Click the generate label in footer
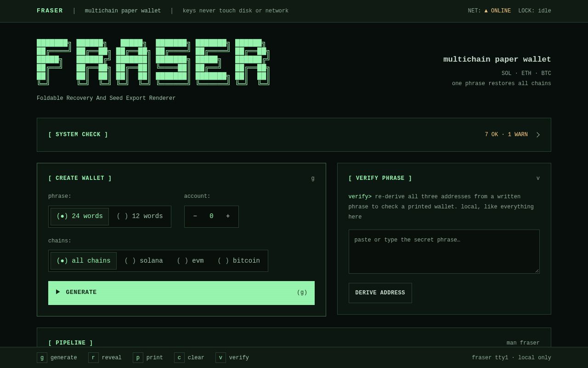588x368 pixels. pos(64,358)
